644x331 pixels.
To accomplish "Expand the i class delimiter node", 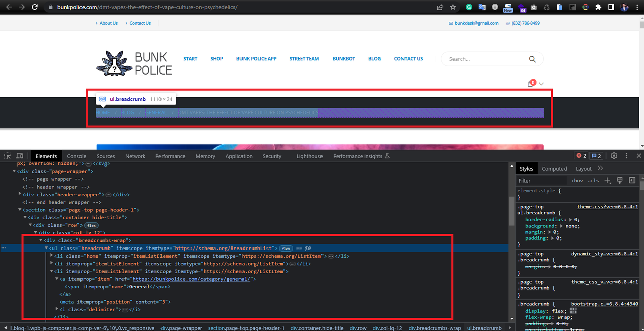I will [57, 309].
